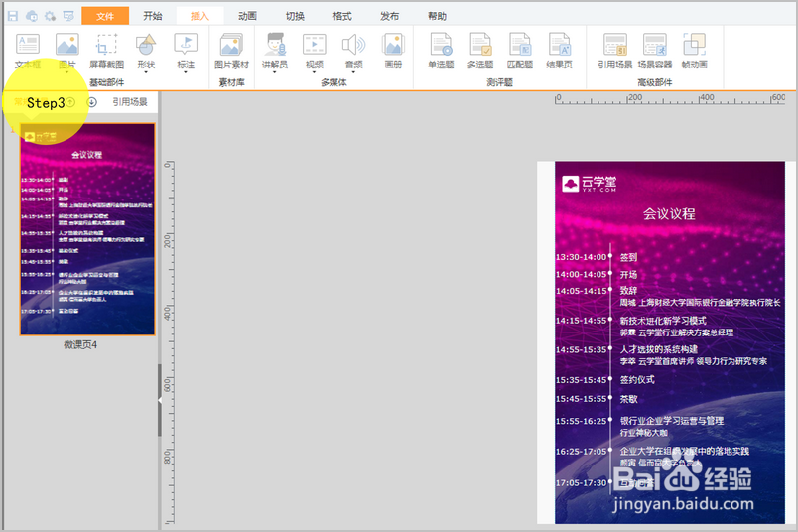Add a 匹配题 matching question
The width and height of the screenshot is (798, 532).
point(520,51)
